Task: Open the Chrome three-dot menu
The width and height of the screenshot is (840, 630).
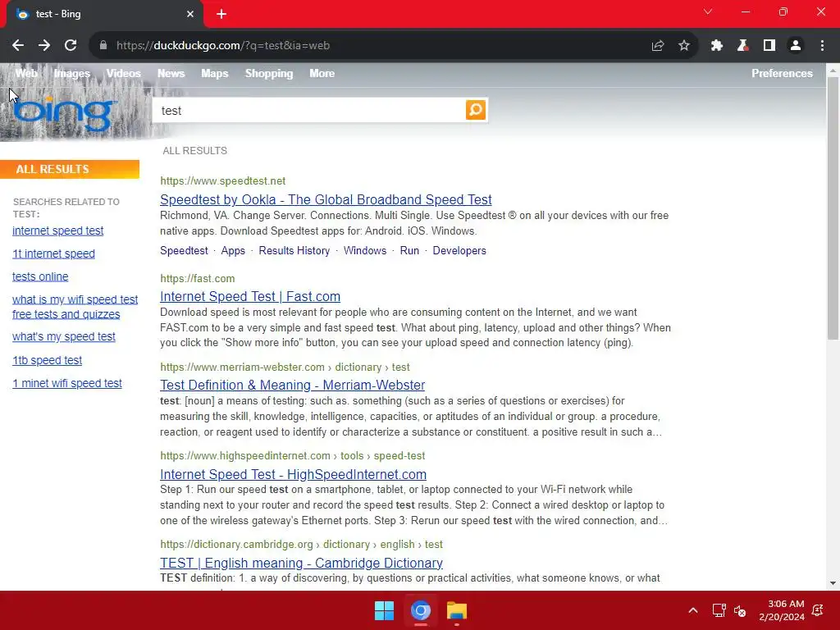Action: click(822, 46)
